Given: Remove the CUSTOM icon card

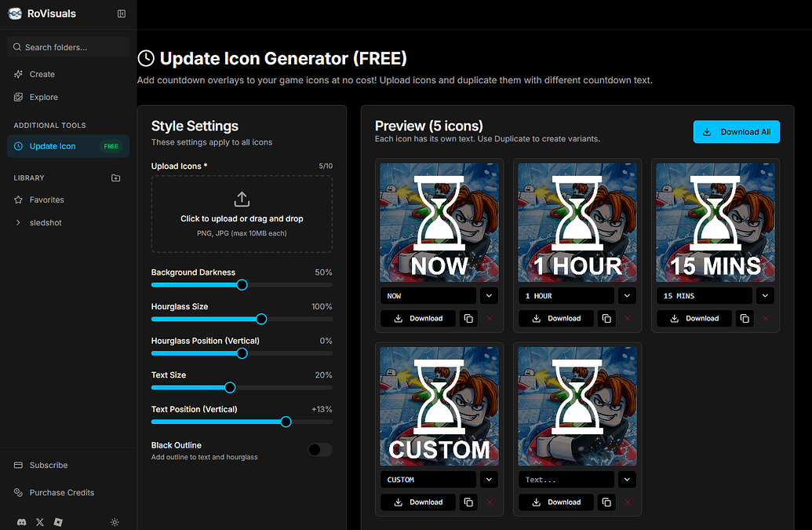Looking at the screenshot, I should [x=490, y=502].
